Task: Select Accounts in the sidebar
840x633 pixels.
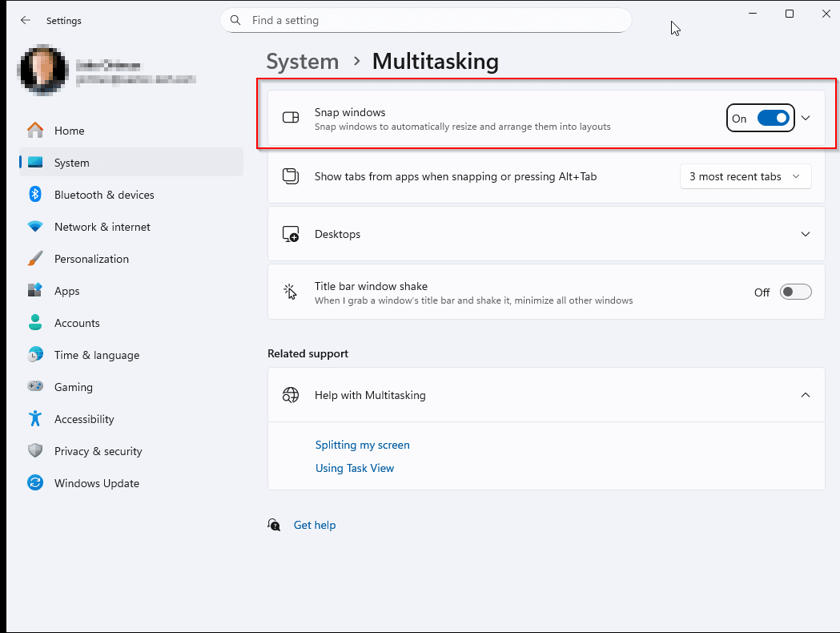Action: click(x=131, y=323)
